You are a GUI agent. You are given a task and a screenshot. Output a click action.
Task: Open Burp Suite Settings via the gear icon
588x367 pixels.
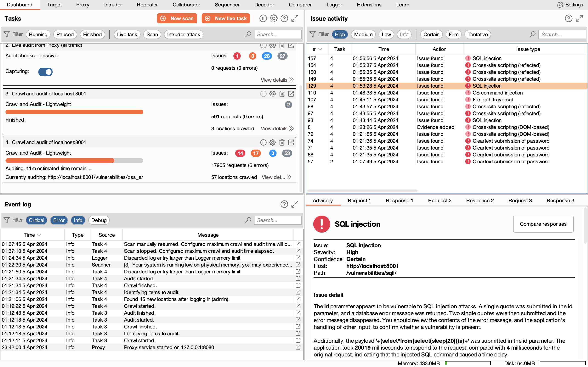[560, 5]
